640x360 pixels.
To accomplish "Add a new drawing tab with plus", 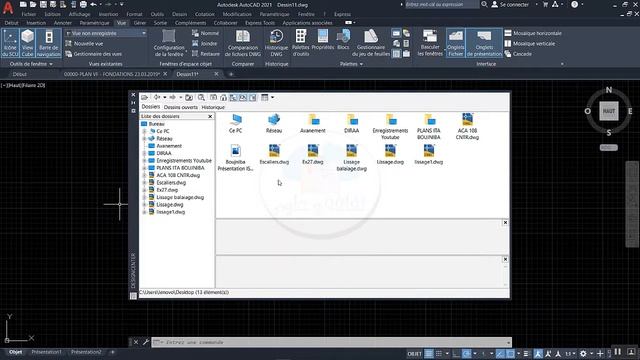I will 231,74.
